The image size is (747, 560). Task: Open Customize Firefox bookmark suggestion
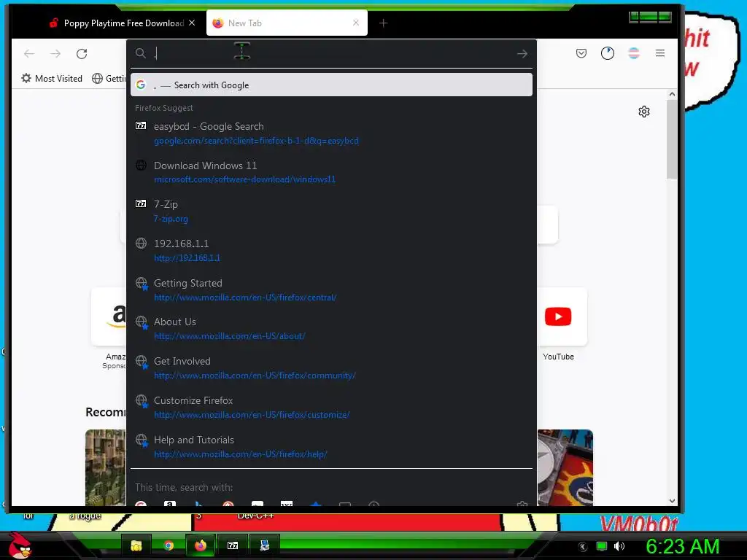pos(332,408)
